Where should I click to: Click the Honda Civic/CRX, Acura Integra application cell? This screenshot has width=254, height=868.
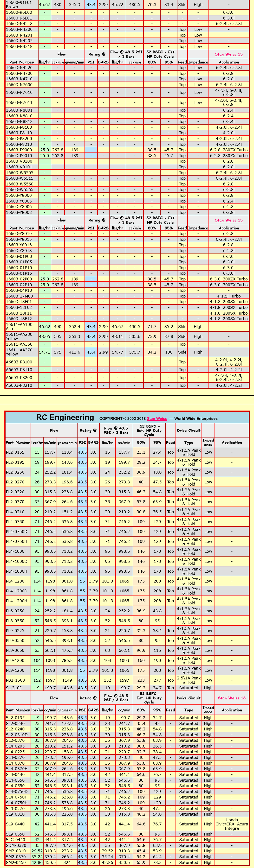231,824
